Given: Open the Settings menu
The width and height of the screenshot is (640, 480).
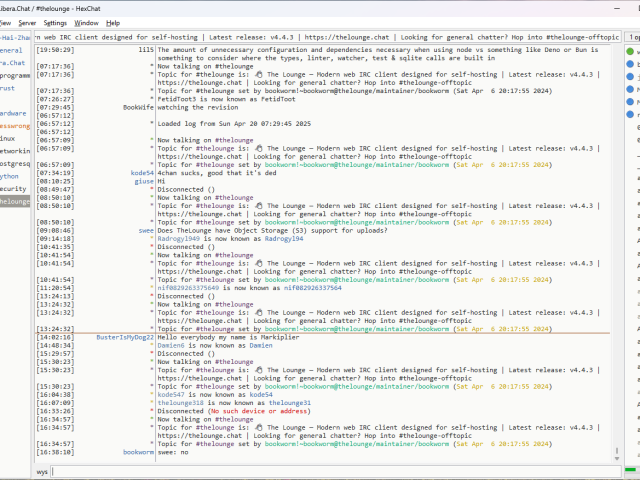Looking at the screenshot, I should [x=56, y=22].
